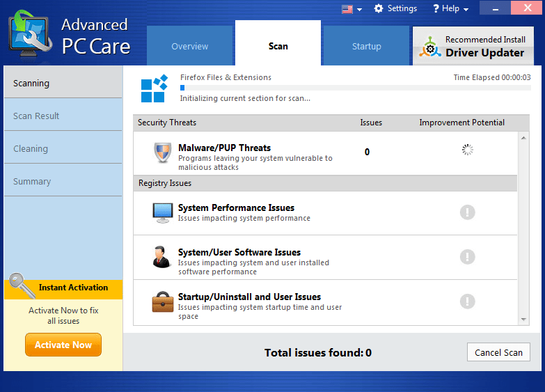View the Summary step
The width and height of the screenshot is (545, 392).
coord(63,180)
